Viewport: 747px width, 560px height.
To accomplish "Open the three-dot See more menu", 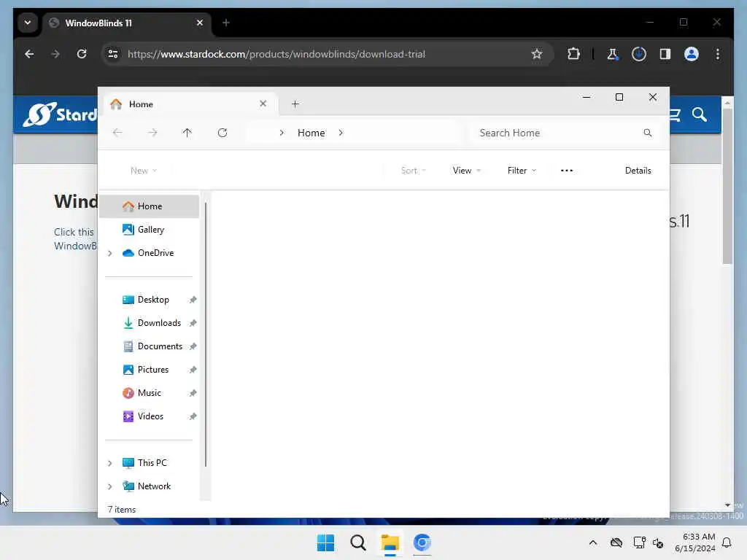I will [566, 171].
